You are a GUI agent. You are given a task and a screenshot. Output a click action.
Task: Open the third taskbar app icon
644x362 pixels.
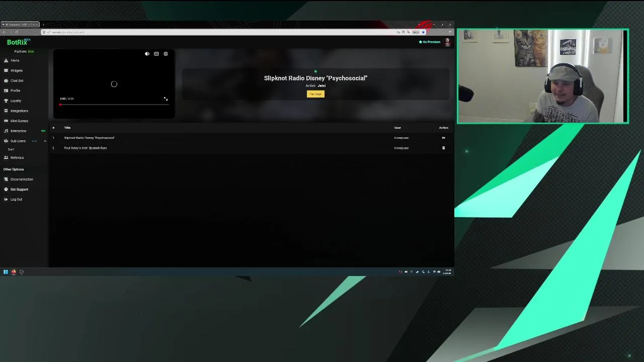point(21,272)
